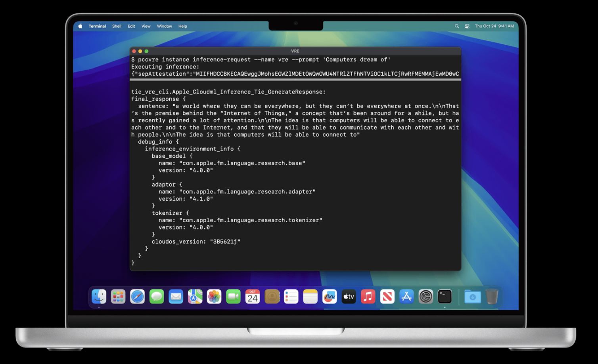Select the VRE terminal window title bar
Image resolution: width=598 pixels, height=364 pixels.
295,51
